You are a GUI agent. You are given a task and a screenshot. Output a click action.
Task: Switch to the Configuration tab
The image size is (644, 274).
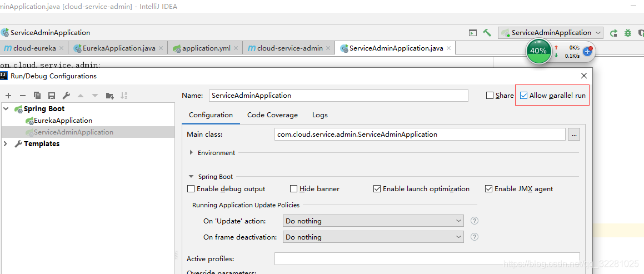pos(211,115)
